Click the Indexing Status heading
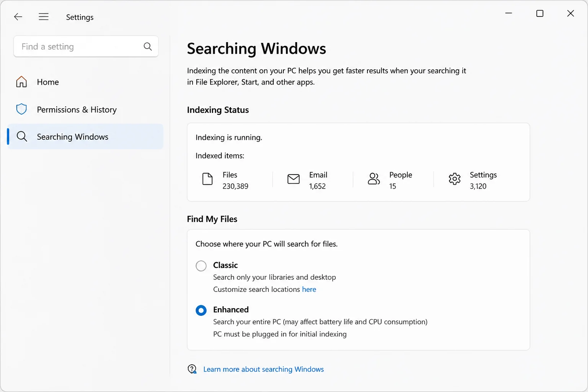Image resolution: width=588 pixels, height=392 pixels. click(x=218, y=110)
